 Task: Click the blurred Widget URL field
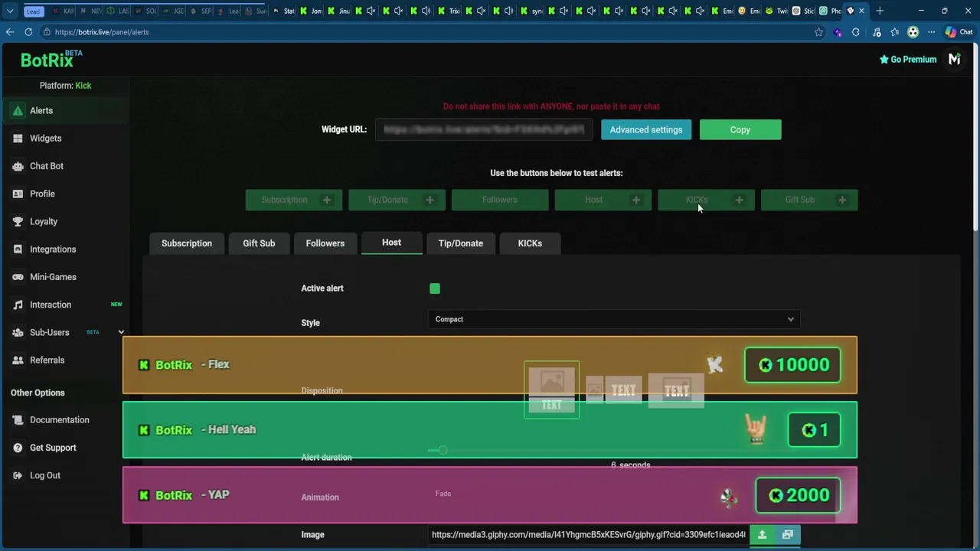(484, 129)
